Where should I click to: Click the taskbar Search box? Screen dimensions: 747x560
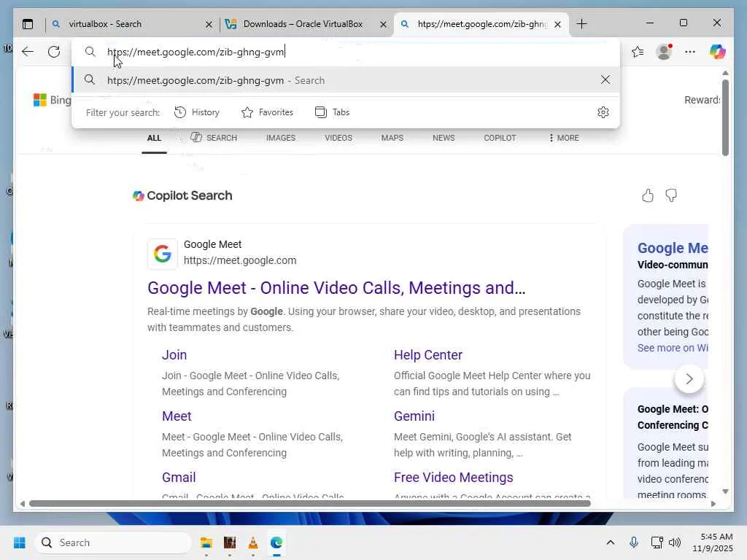[113, 542]
